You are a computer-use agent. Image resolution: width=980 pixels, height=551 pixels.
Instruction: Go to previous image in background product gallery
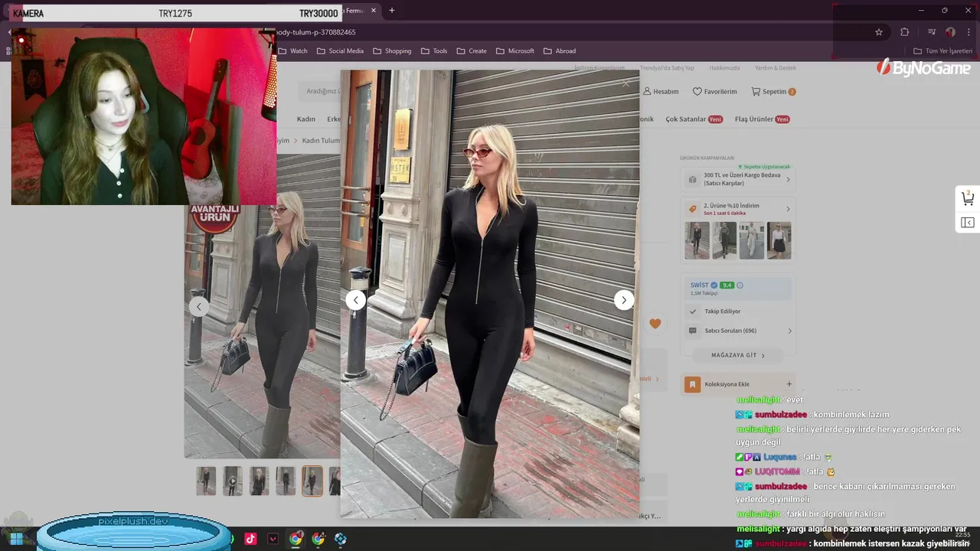coord(199,307)
